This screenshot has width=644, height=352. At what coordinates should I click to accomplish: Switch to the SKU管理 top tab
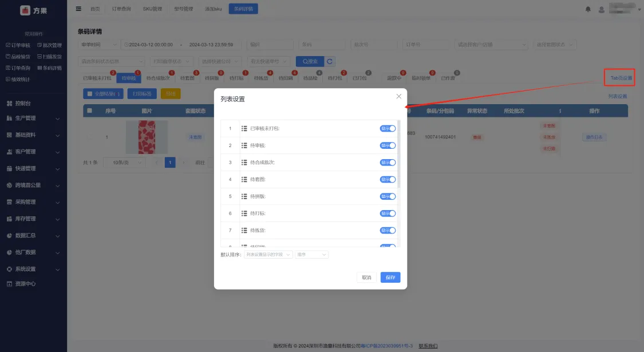click(x=152, y=9)
